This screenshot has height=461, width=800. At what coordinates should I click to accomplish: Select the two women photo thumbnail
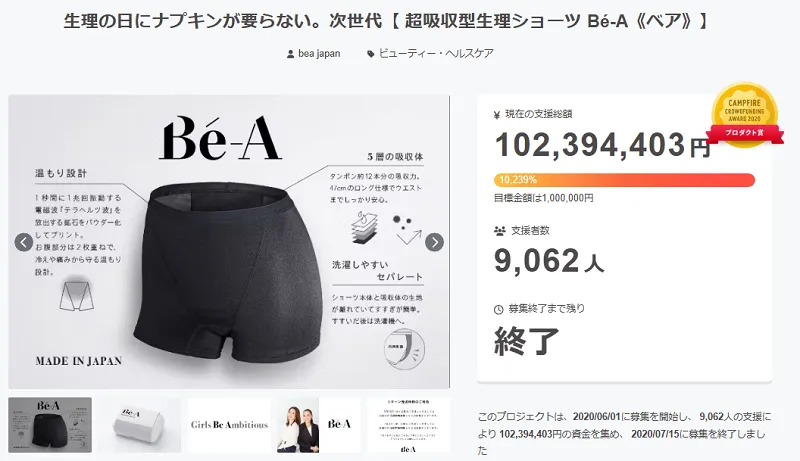tap(319, 425)
